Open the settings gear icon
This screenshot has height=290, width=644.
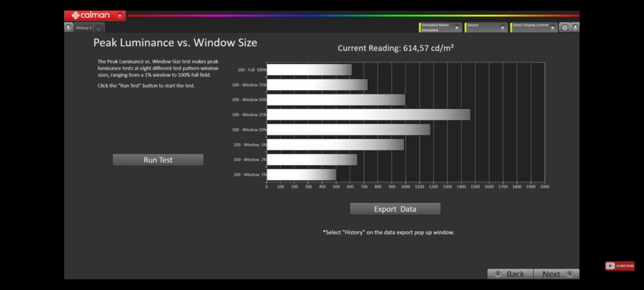[564, 27]
